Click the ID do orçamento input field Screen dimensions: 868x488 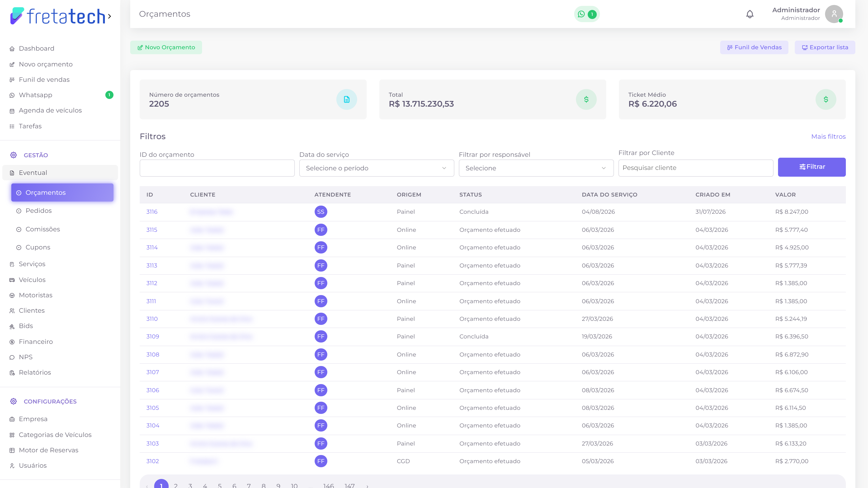217,168
